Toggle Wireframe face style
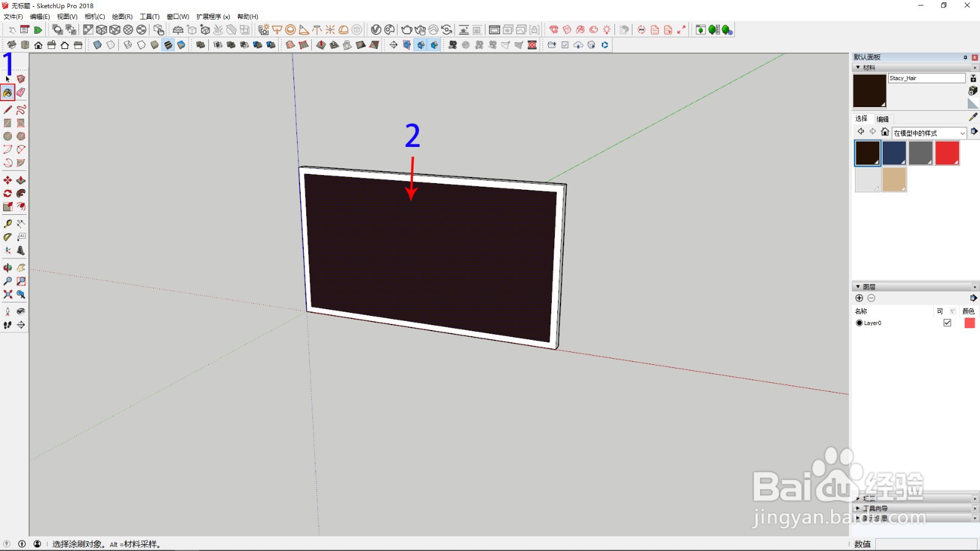This screenshot has height=551, width=980. click(x=127, y=45)
